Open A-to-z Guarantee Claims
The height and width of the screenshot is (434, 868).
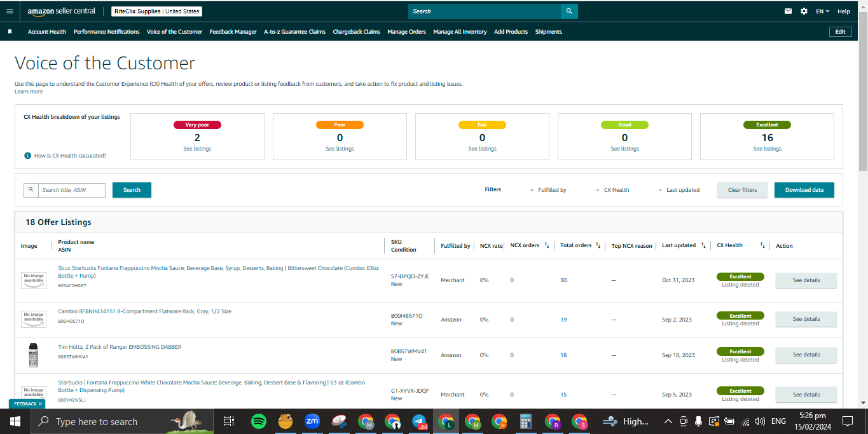pos(294,32)
